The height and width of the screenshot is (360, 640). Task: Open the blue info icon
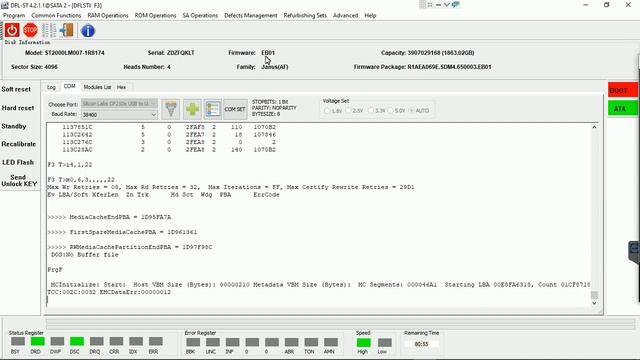tap(88, 31)
